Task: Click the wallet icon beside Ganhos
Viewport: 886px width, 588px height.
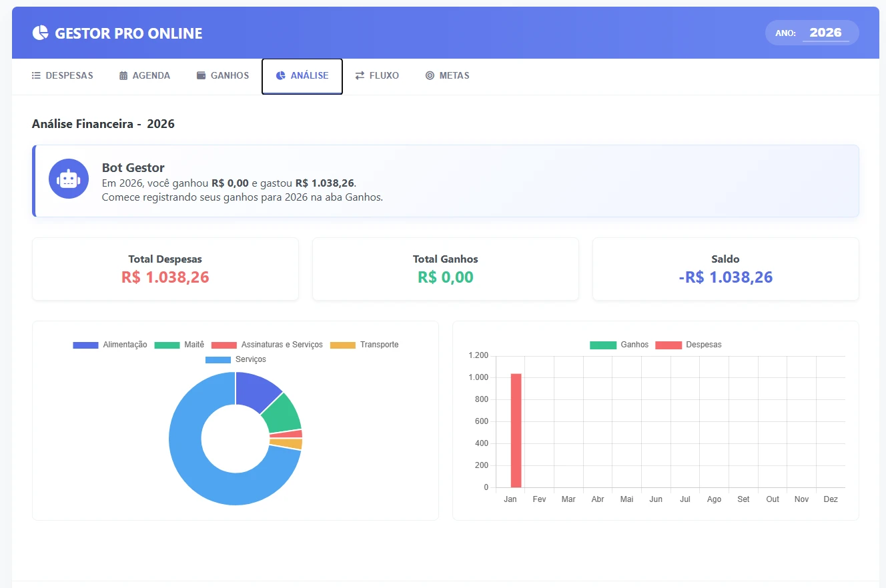Action: point(201,76)
